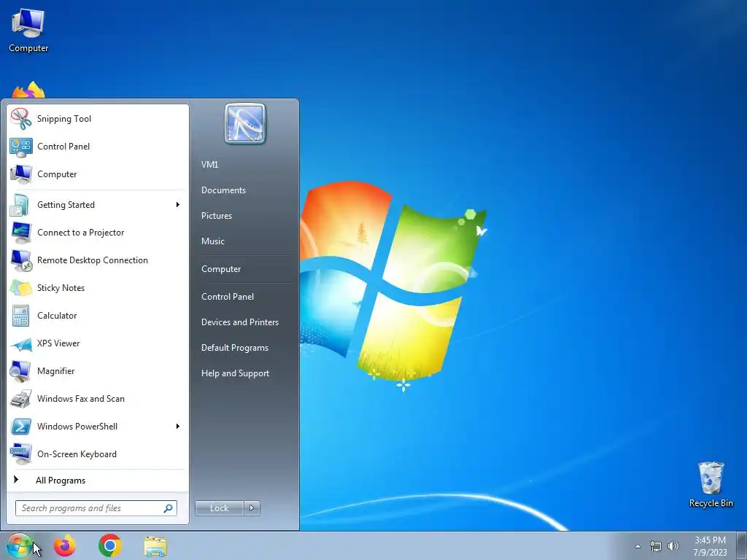Click the XPS Viewer paper plane icon
Screen dimensions: 747x560
coord(21,343)
